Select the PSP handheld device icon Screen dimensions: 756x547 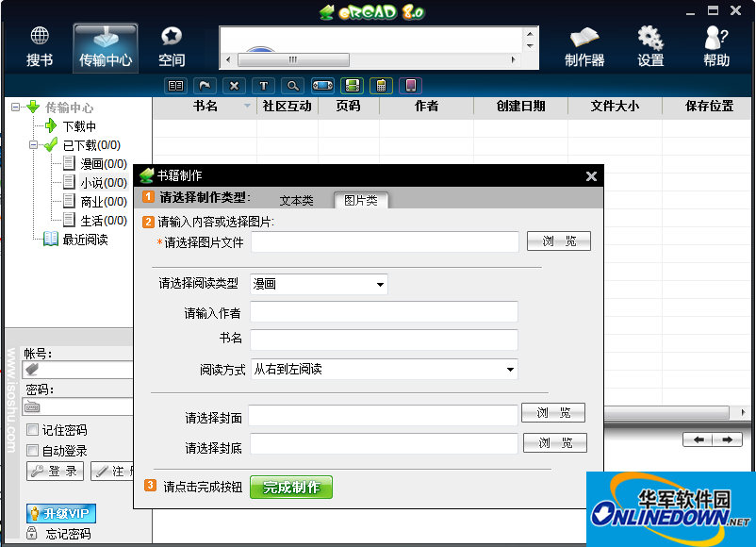(x=322, y=86)
